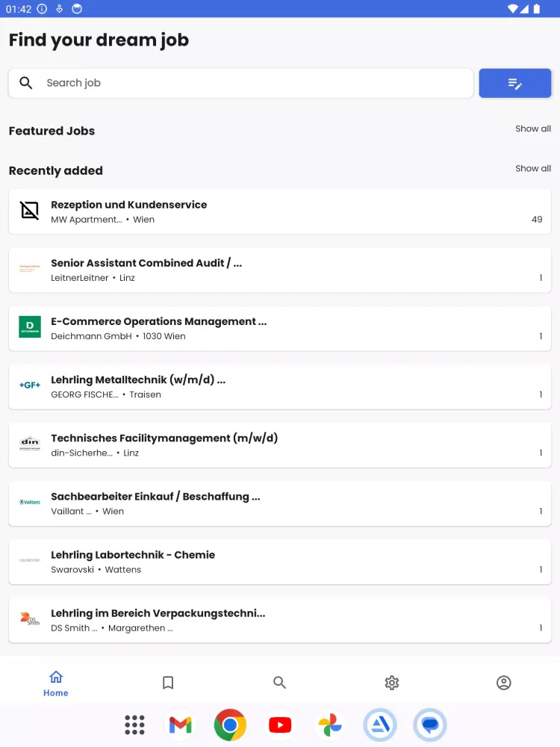Open the app drawer grid icon
The width and height of the screenshot is (560, 747).
134,725
